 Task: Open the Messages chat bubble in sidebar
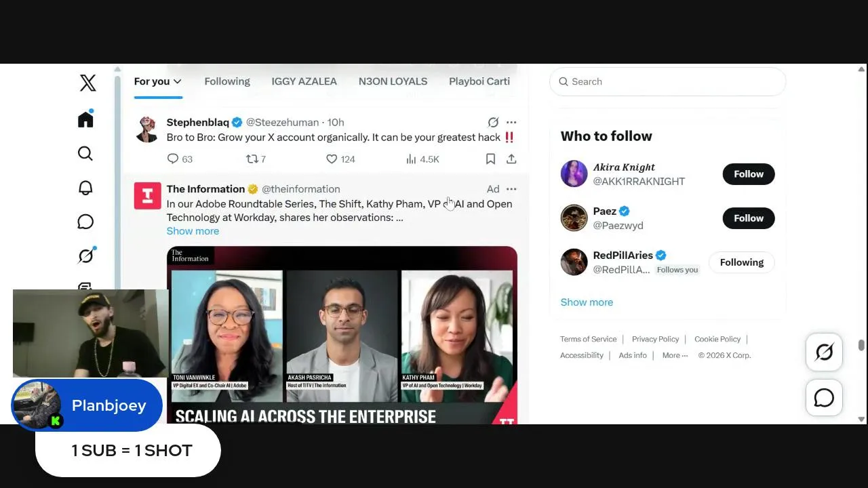point(85,222)
